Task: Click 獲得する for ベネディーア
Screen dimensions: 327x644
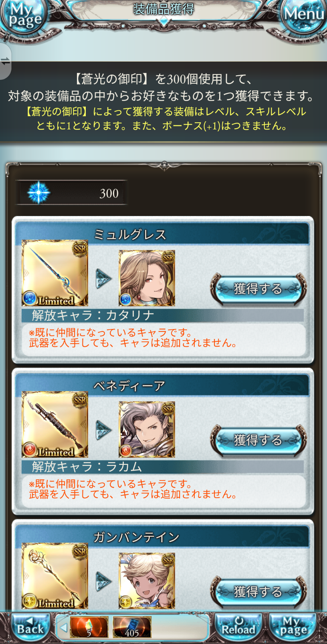Action: click(258, 440)
